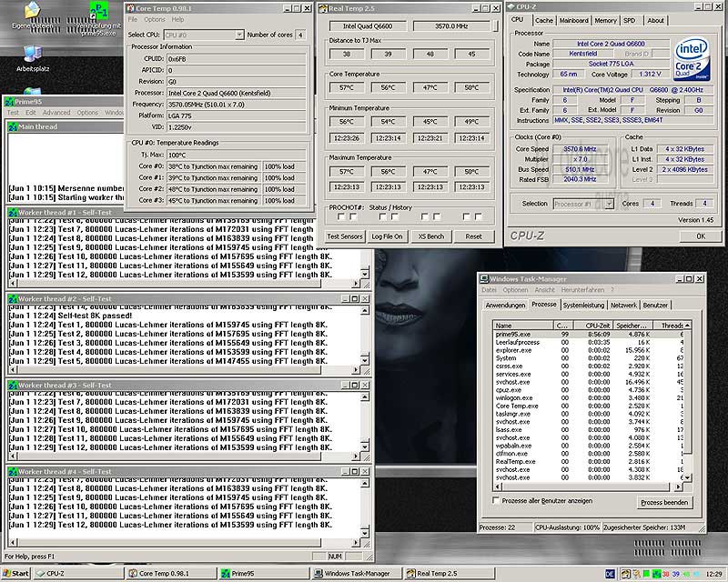Viewport: 728px width, 582px height.
Task: Select the prime95.exe row in the process list
Action: pos(588,334)
